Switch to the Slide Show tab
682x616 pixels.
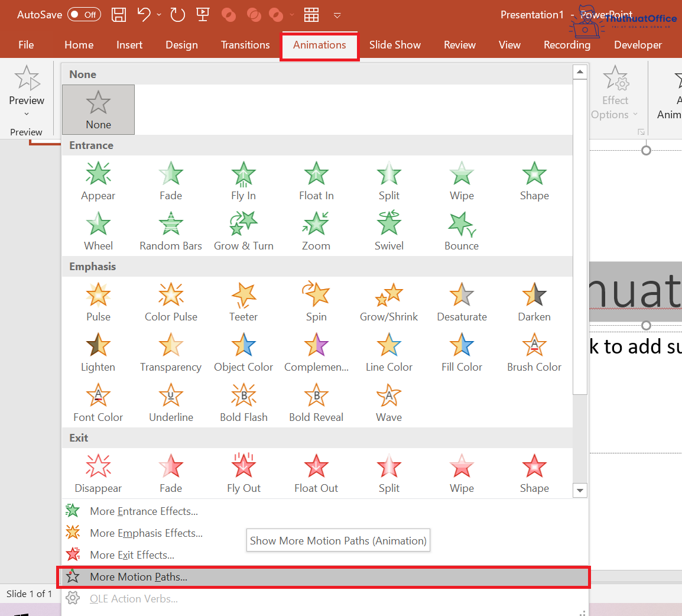395,44
